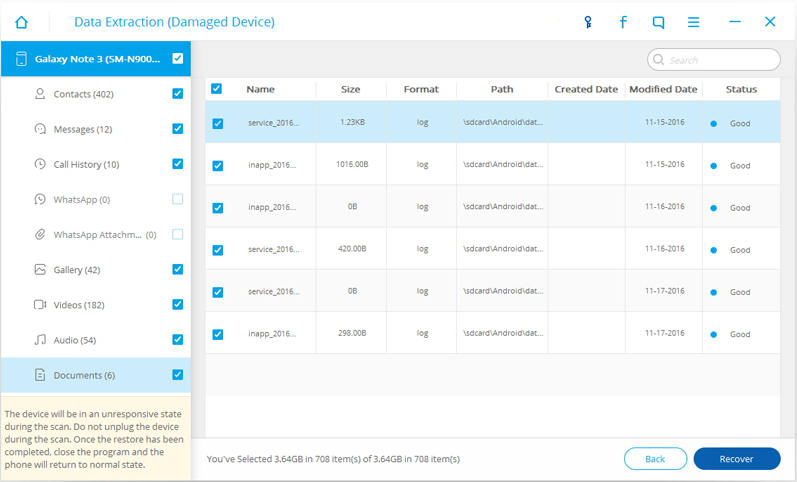Click the feedback chat bubble icon
This screenshot has height=482, width=797.
pyautogui.click(x=658, y=21)
